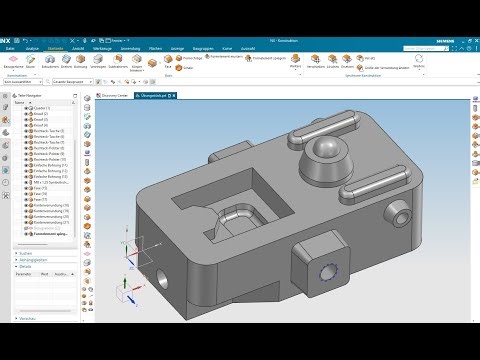Click Größe der Verrundung ändern

coord(383,68)
